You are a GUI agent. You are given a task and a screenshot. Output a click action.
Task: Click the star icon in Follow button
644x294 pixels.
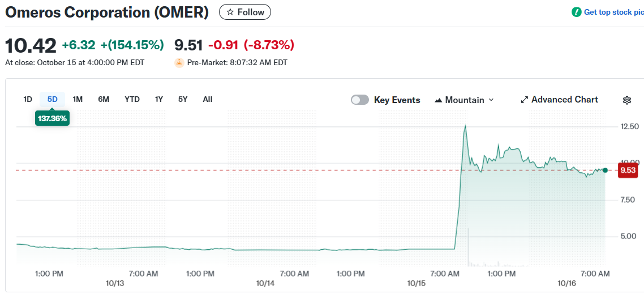pyautogui.click(x=230, y=12)
